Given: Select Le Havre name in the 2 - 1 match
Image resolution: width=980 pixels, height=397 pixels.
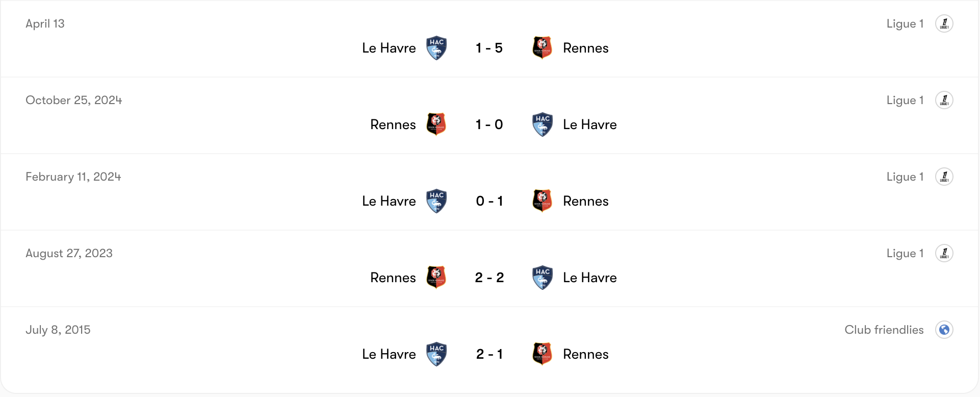Looking at the screenshot, I should point(389,354).
